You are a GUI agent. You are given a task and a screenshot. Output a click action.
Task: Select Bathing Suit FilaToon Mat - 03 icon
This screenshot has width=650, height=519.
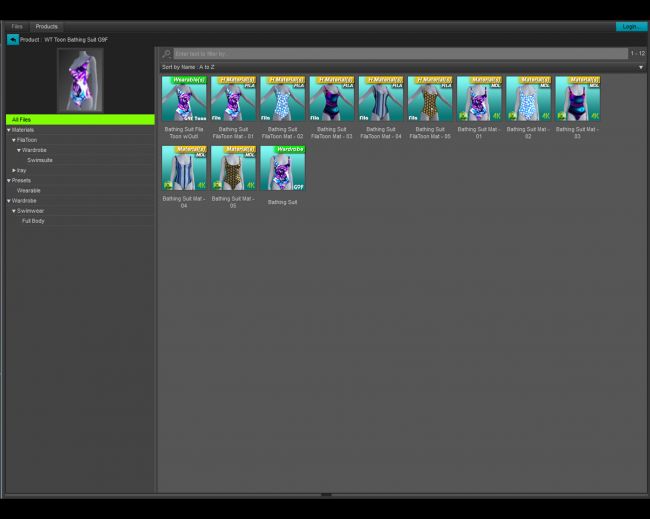331,99
